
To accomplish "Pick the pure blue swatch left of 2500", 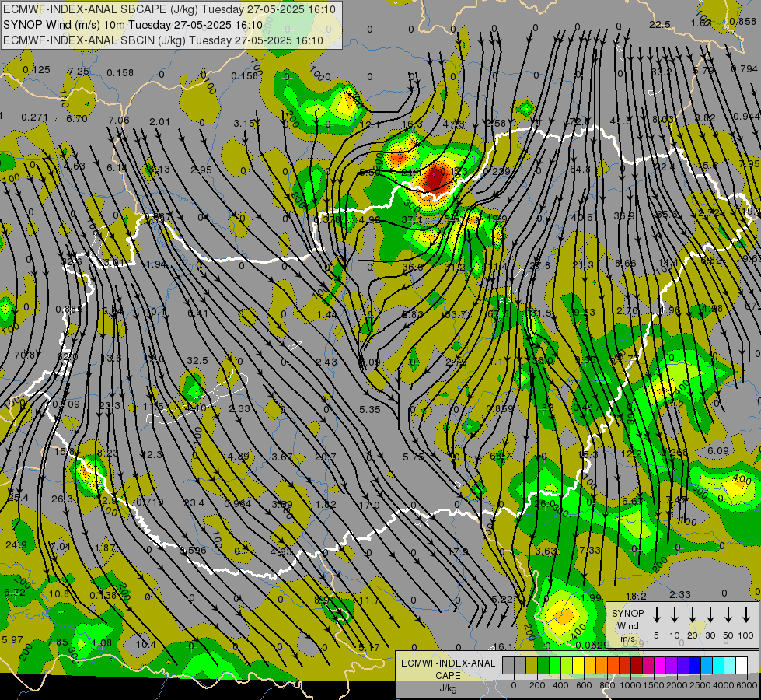I will coord(694,665).
